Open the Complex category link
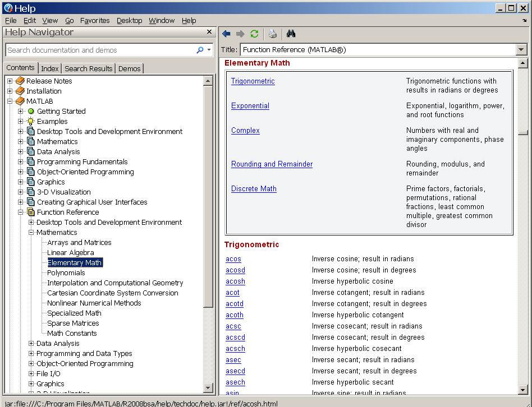Screen dimensions: 532x407 (245, 131)
